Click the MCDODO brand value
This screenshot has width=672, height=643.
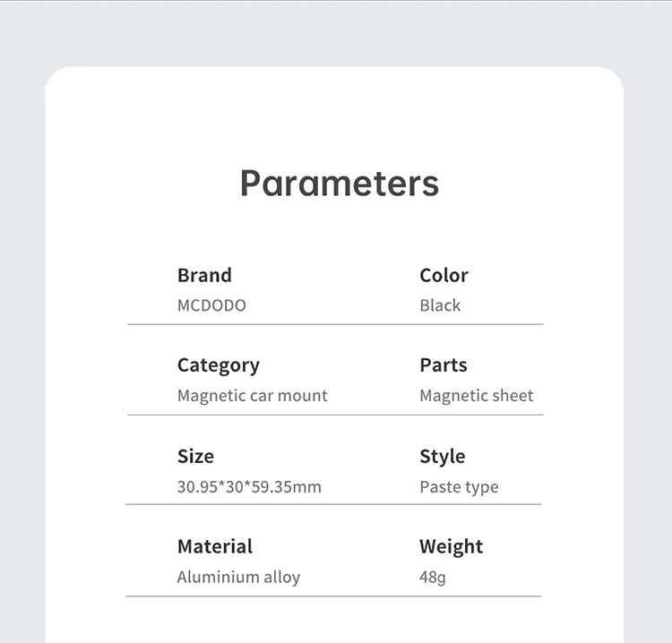[211, 305]
